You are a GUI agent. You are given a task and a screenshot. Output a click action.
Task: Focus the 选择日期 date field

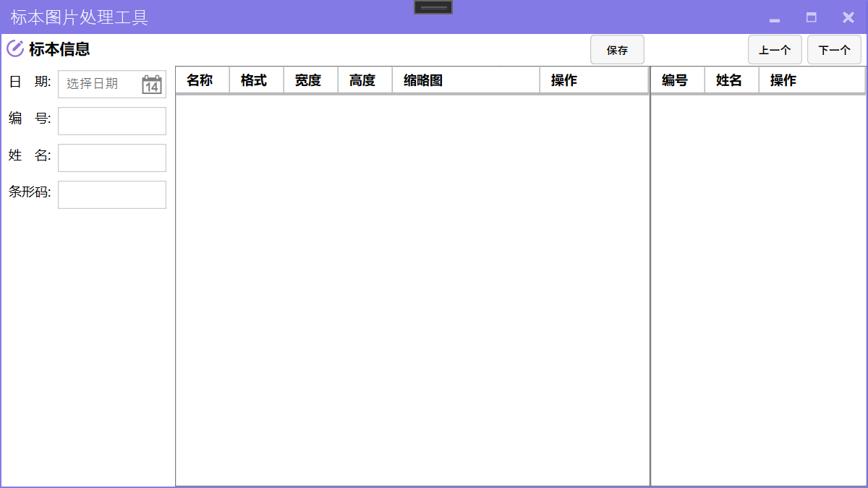tap(100, 84)
